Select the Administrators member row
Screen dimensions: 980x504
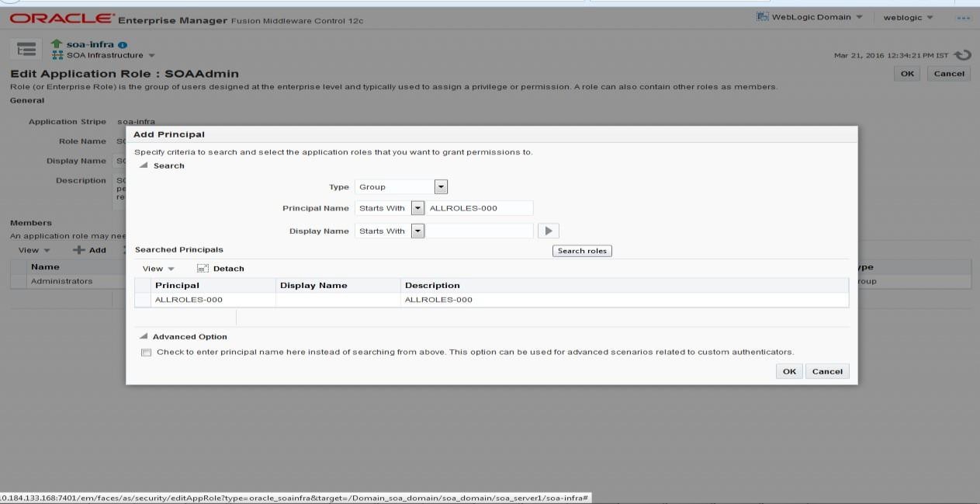coord(68,281)
